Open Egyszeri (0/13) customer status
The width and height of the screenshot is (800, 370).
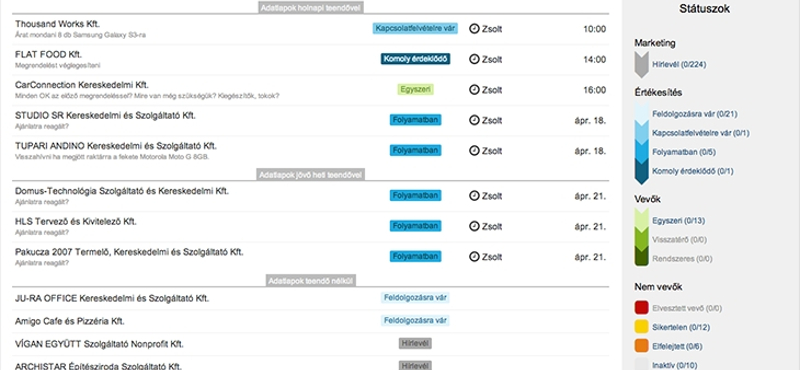tap(678, 221)
